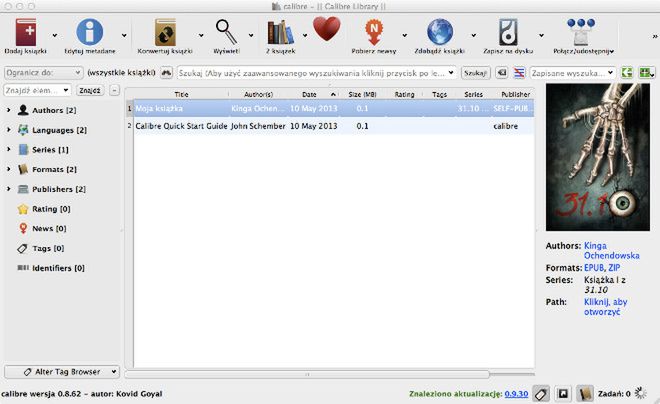Open the 0.9.30 update link
Screen dimensions: 660x404
[x=516, y=394]
